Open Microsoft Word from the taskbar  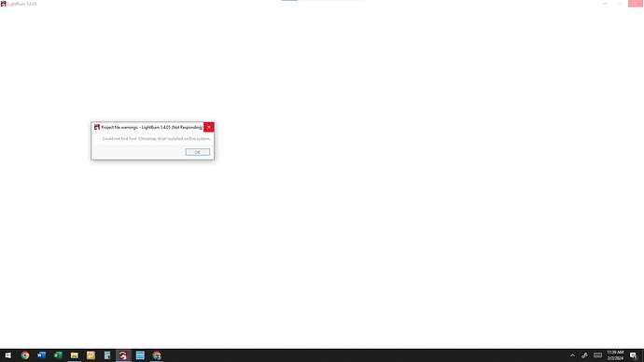(41, 355)
